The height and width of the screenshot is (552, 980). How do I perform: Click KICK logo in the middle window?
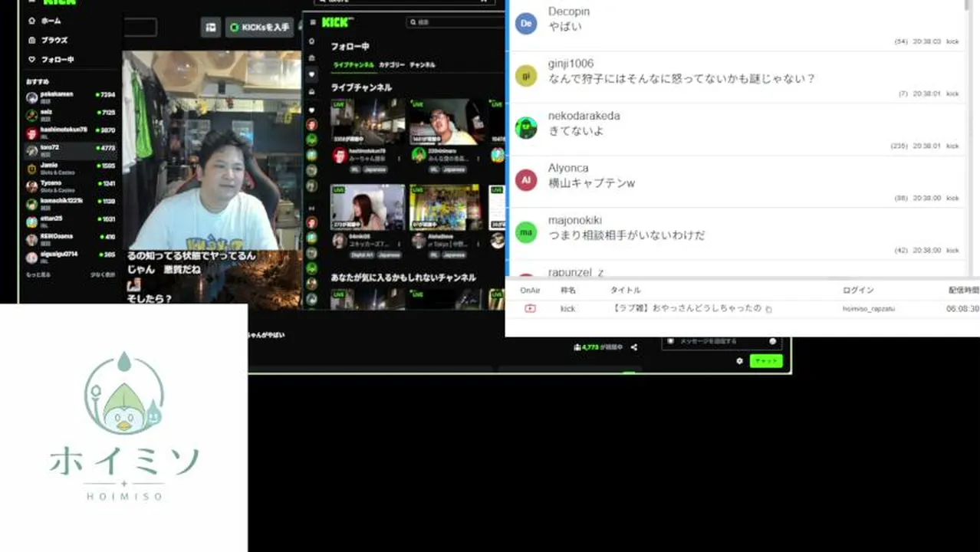[337, 22]
